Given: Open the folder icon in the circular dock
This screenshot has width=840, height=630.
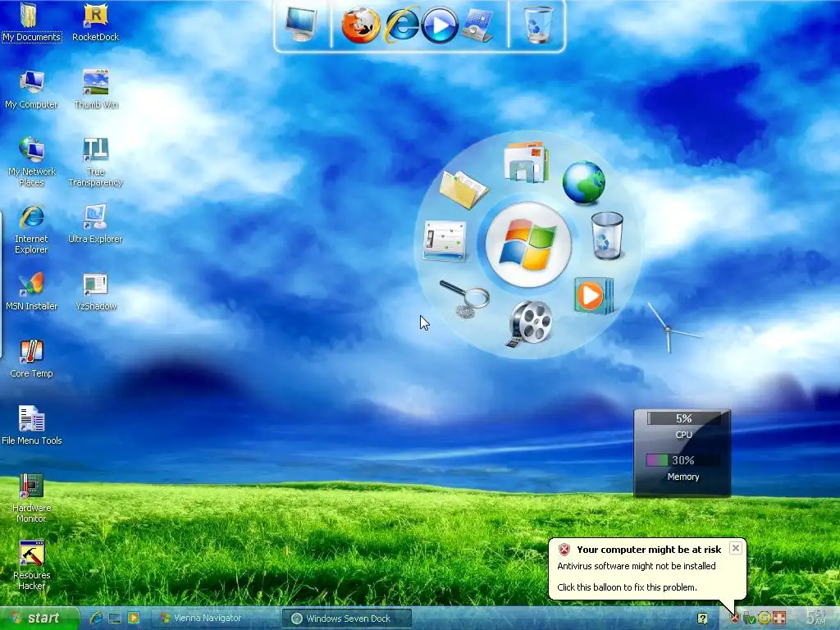Looking at the screenshot, I should (x=463, y=189).
